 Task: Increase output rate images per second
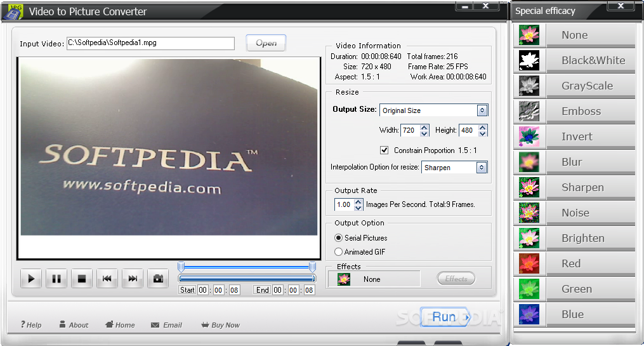pyautogui.click(x=358, y=201)
